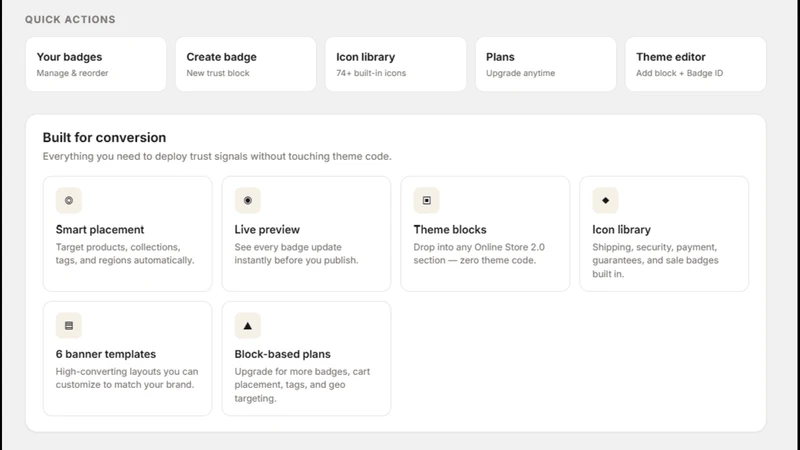Click the Icon library heading in feature grid
The height and width of the screenshot is (450, 800).
(x=621, y=230)
